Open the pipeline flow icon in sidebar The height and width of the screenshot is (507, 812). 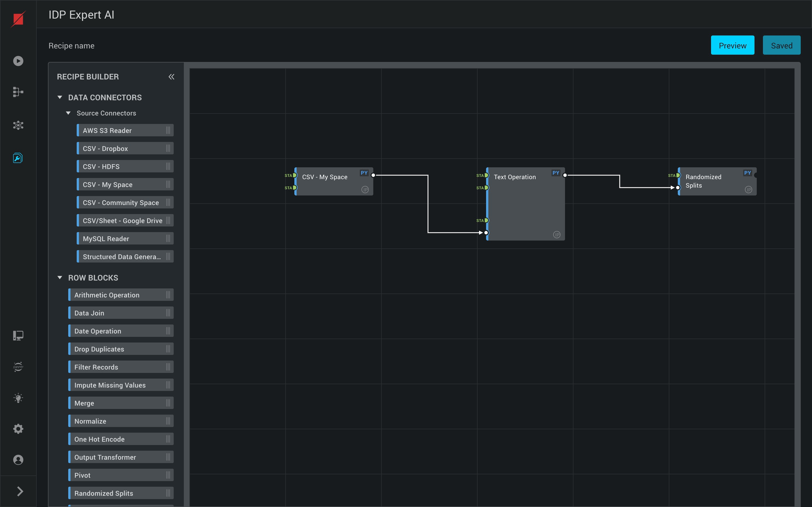[x=18, y=92]
